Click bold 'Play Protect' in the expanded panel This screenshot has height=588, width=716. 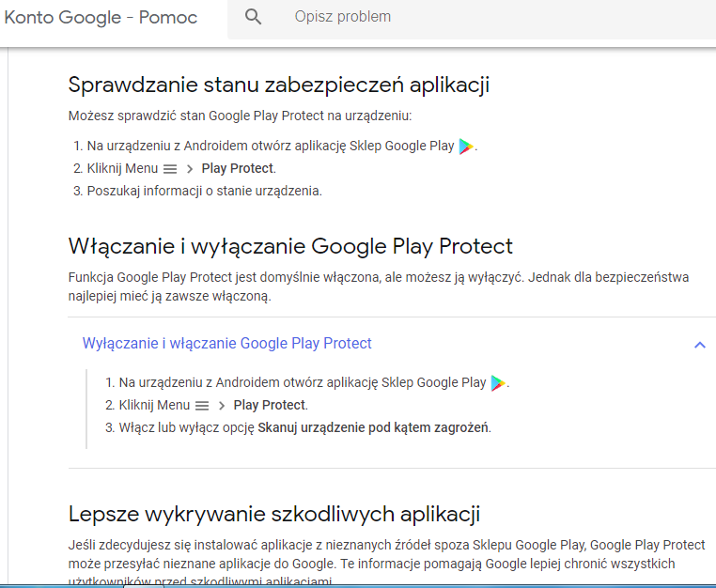[270, 406]
